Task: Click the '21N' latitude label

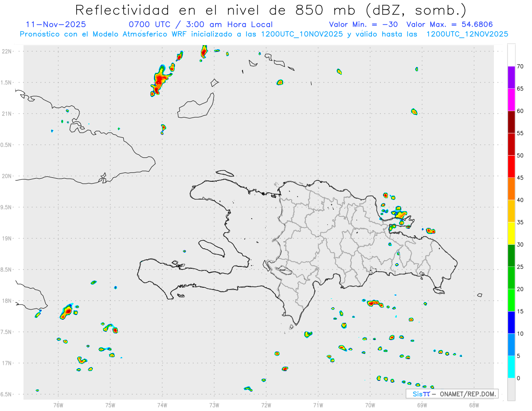Action: point(7,114)
